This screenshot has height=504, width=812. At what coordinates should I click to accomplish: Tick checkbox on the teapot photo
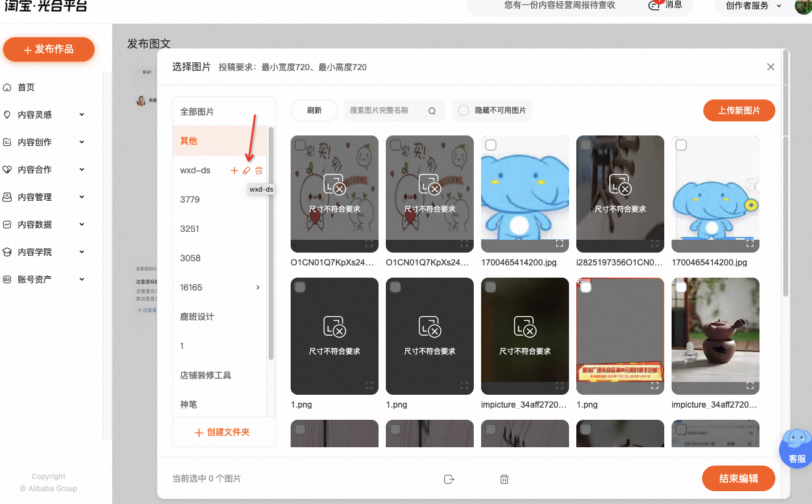[x=681, y=287]
